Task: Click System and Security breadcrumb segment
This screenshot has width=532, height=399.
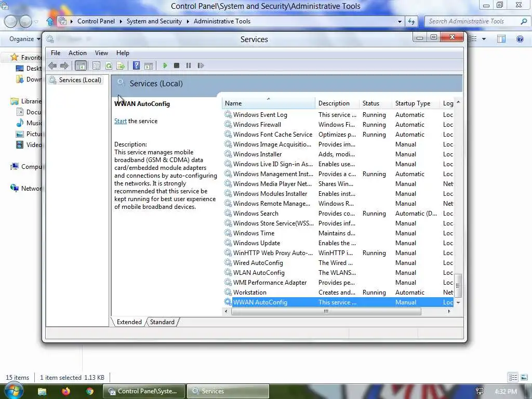Action: click(154, 21)
